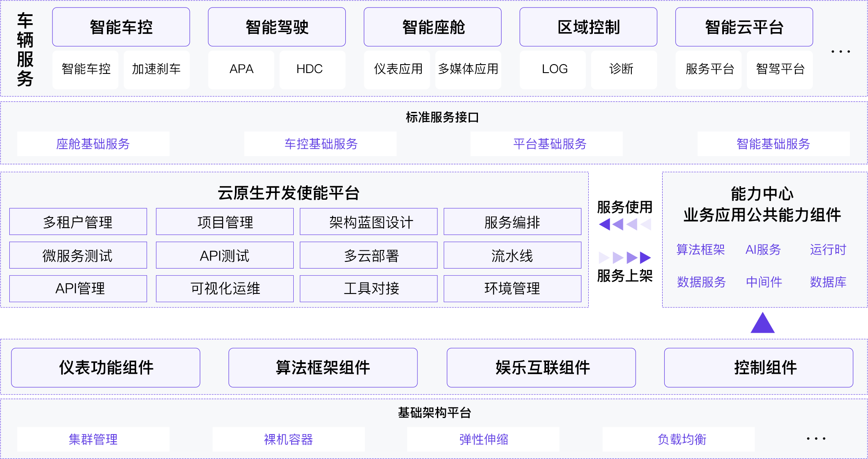This screenshot has width=868, height=459.
Task: Switch to the 智能车控 category header
Action: tap(121, 27)
